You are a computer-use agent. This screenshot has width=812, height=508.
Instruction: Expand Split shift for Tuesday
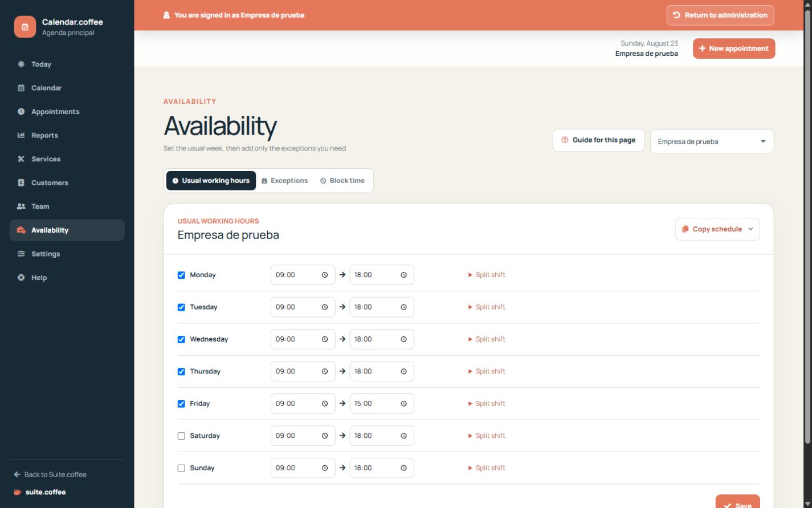[x=487, y=307]
